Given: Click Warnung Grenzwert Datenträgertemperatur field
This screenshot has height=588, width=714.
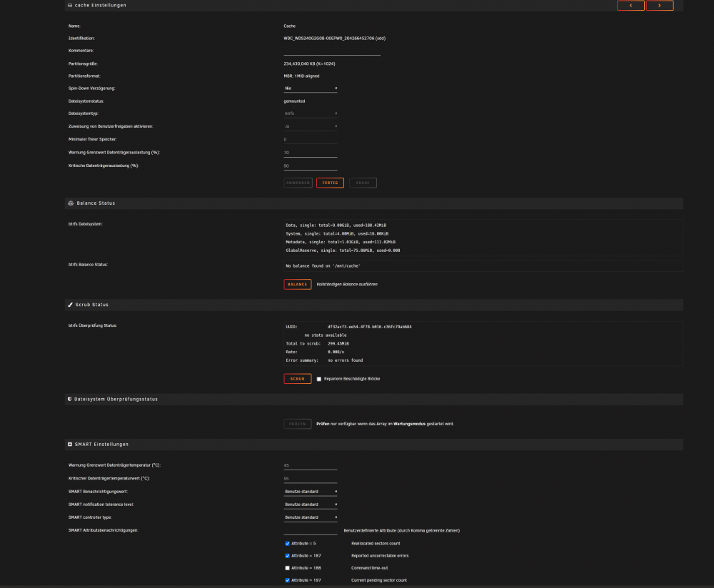Looking at the screenshot, I should (311, 465).
